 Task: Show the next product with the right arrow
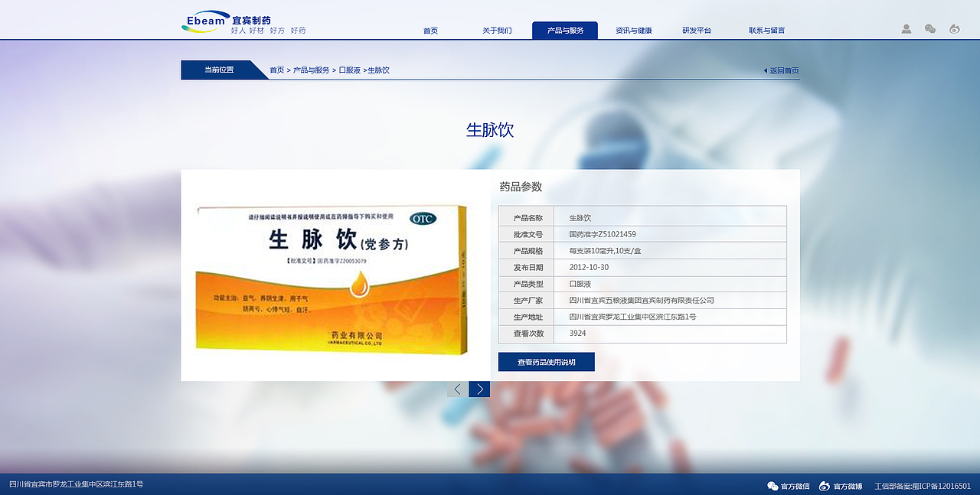(x=479, y=389)
